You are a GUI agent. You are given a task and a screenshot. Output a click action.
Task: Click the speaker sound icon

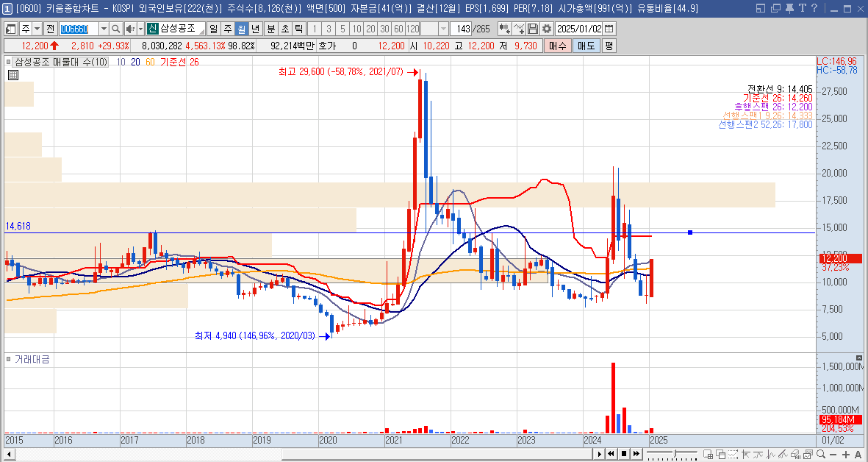coord(129,29)
